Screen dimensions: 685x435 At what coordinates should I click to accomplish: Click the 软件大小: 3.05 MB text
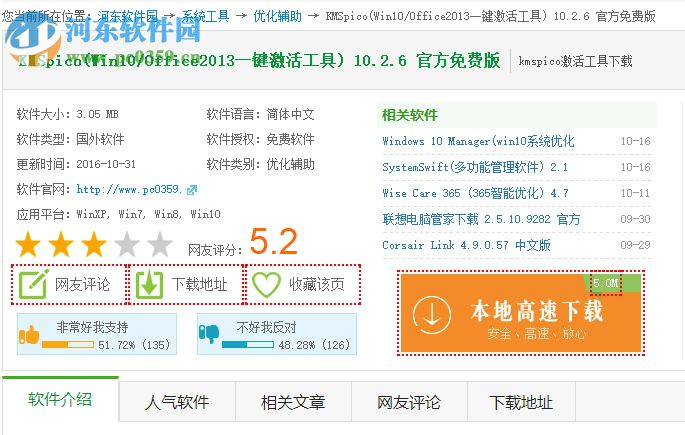pyautogui.click(x=67, y=114)
